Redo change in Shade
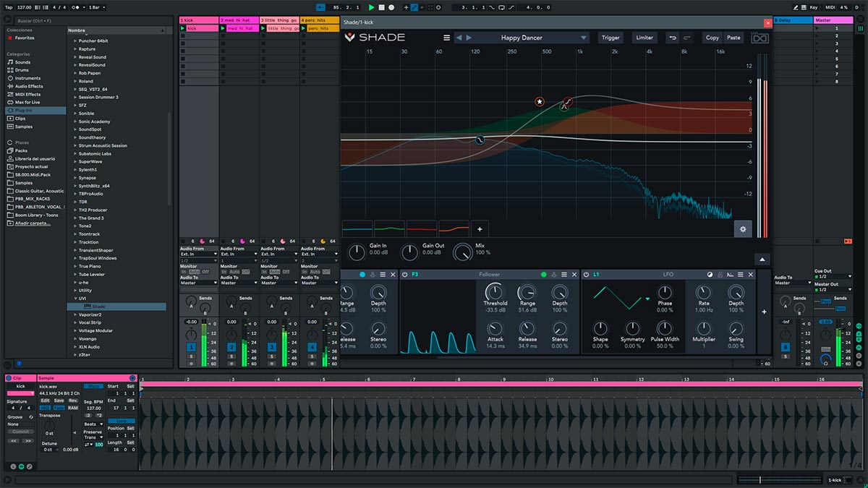Viewport: 868px width, 488px height. click(687, 38)
